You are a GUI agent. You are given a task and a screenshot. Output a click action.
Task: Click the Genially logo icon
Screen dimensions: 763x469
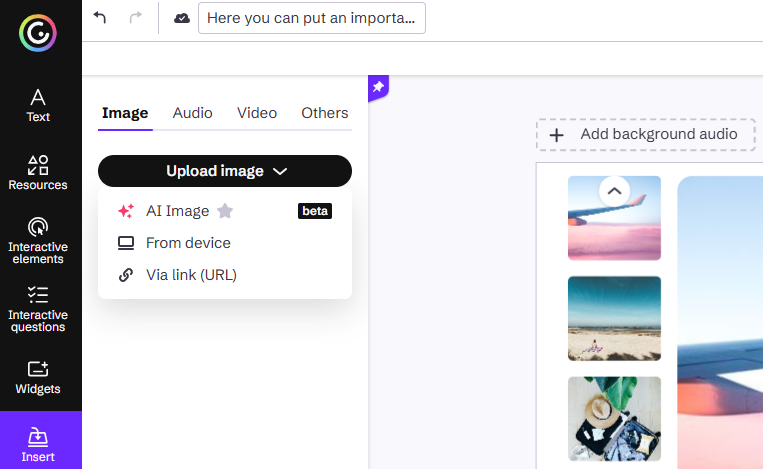37,33
